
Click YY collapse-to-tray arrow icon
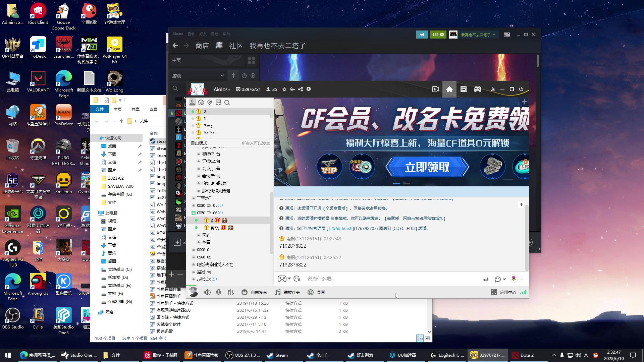[x=493, y=89]
